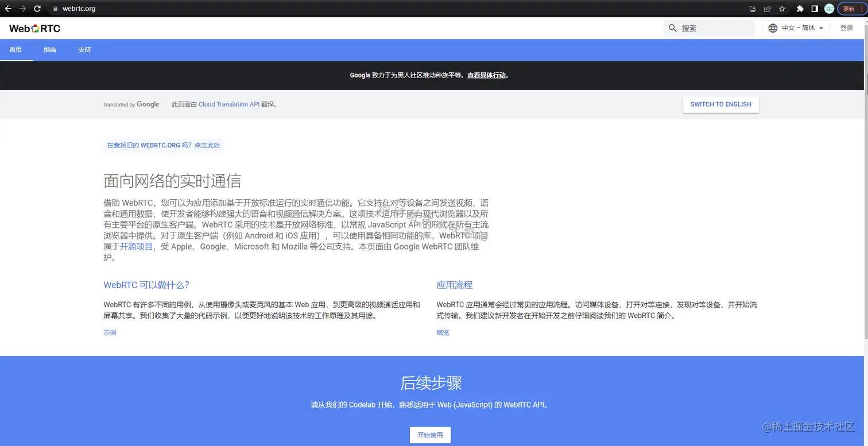Click the WebRTC logo in the header

(34, 28)
